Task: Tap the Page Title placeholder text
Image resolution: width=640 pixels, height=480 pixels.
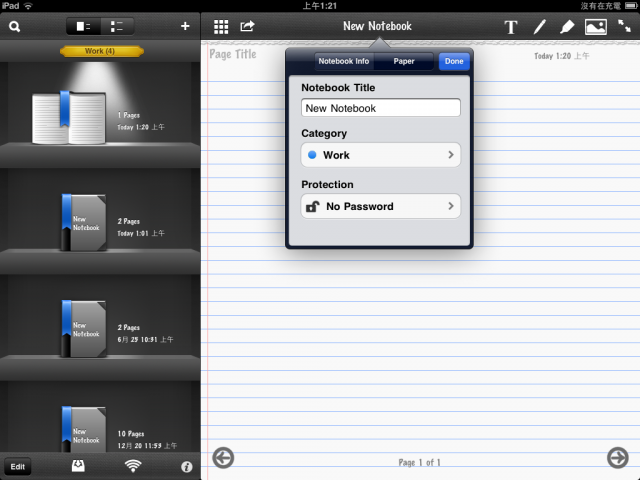Action: (x=233, y=54)
